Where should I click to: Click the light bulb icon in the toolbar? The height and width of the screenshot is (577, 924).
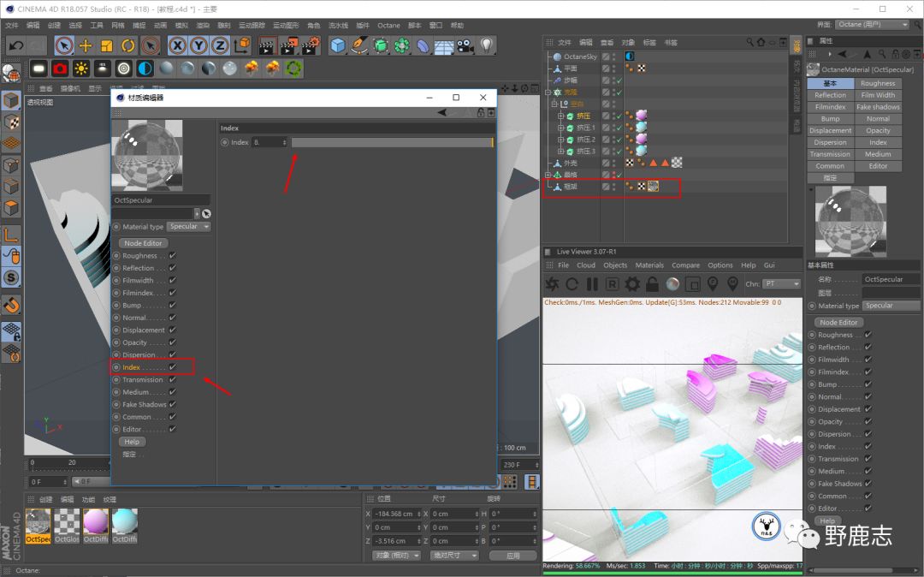(487, 45)
